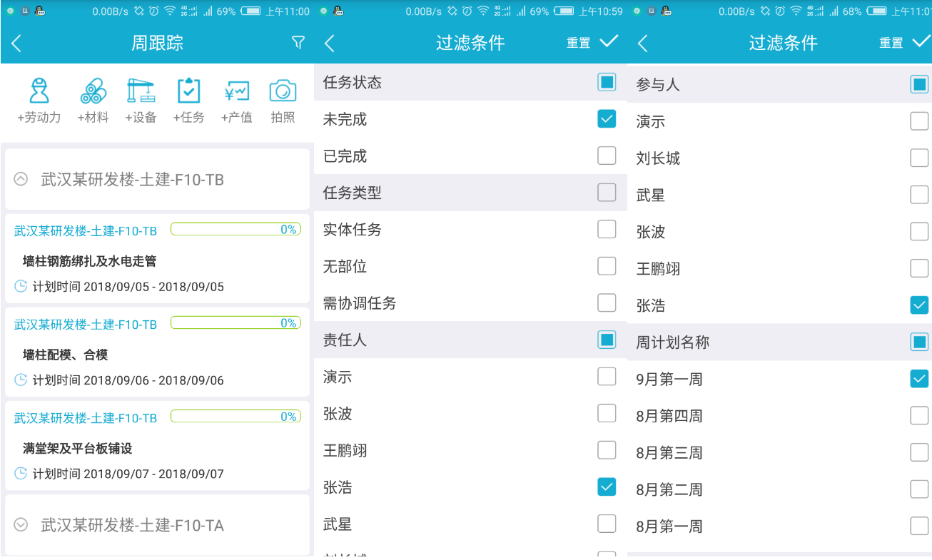Tap the +任务 clipboard icon
932x560 pixels.
[188, 91]
